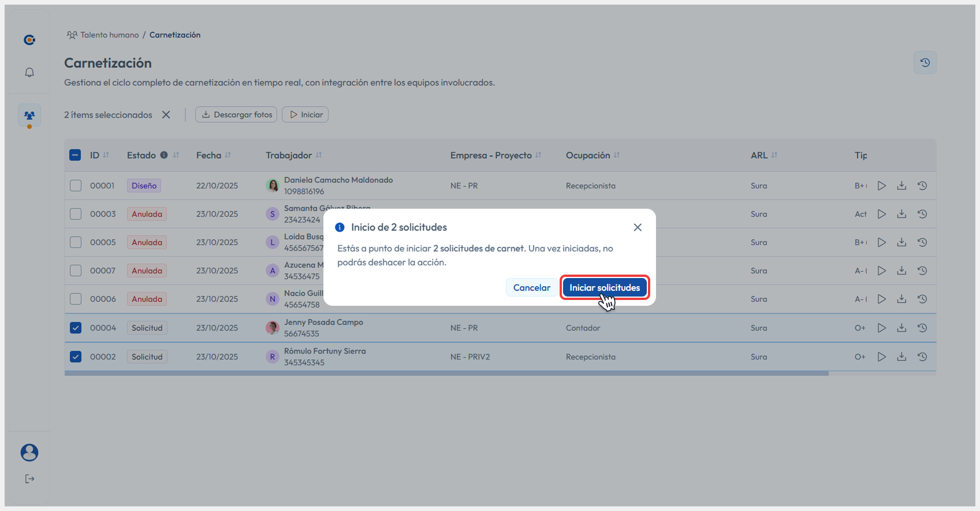The width and height of the screenshot is (980, 511).
Task: Start request 00003 with its play icon
Action: 882,214
